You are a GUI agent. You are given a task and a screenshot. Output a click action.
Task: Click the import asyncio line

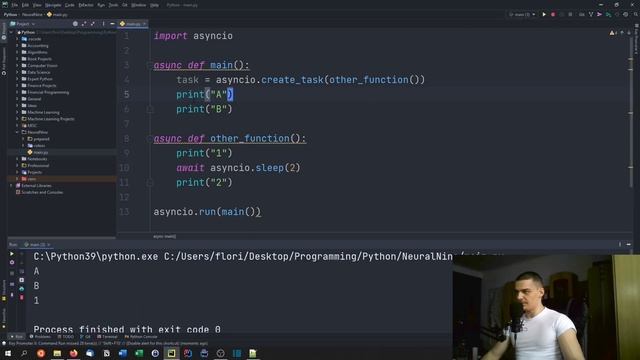(x=193, y=36)
